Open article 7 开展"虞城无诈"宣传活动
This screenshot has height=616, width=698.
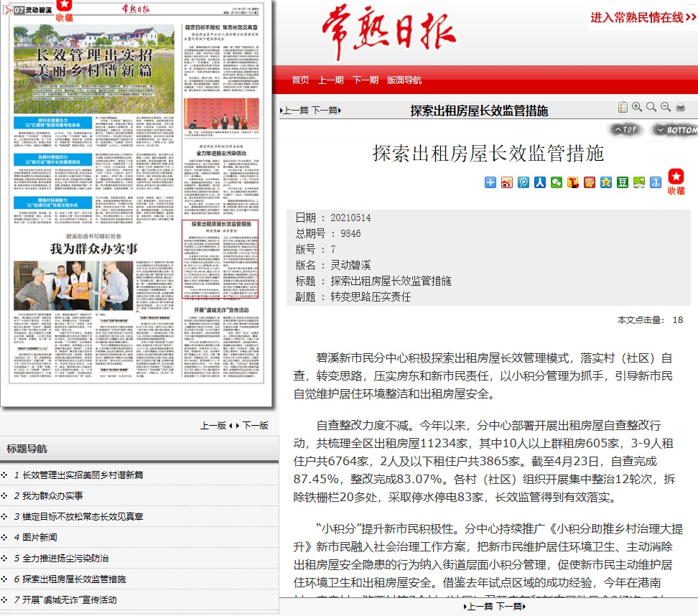70,600
